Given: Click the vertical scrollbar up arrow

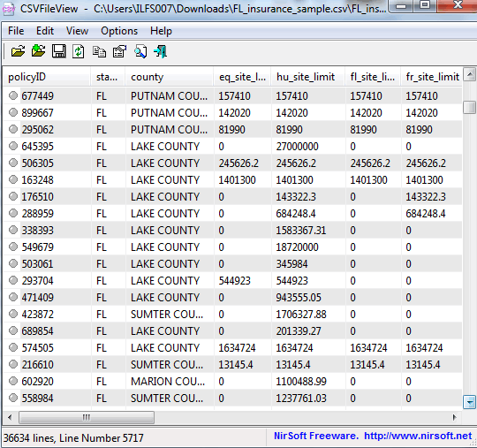Looking at the screenshot, I should [x=469, y=74].
